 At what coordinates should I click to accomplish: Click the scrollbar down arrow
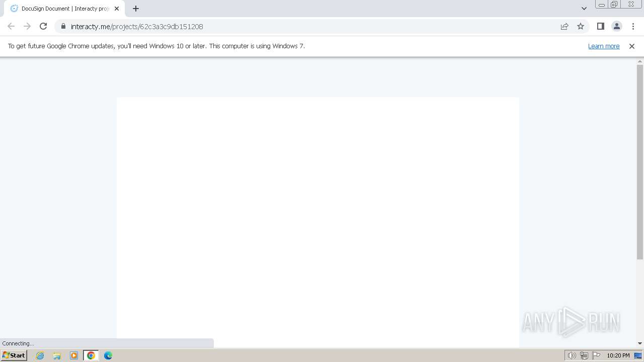tap(640, 343)
